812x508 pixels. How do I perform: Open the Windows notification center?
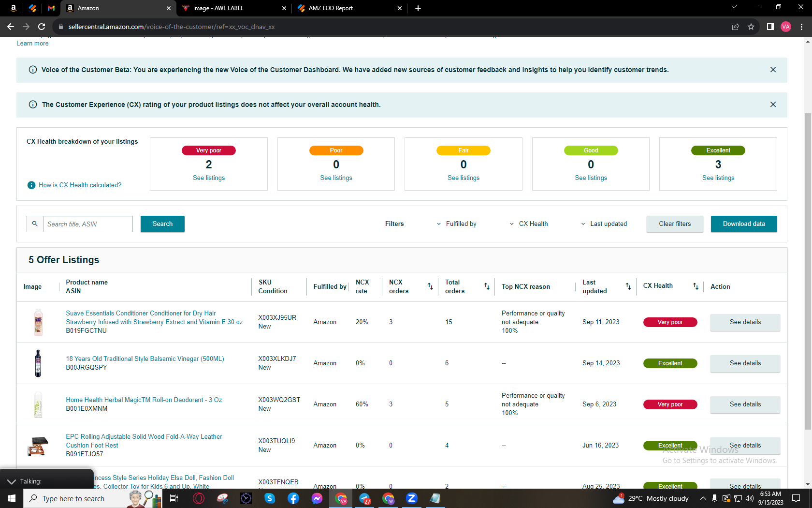tap(796, 498)
